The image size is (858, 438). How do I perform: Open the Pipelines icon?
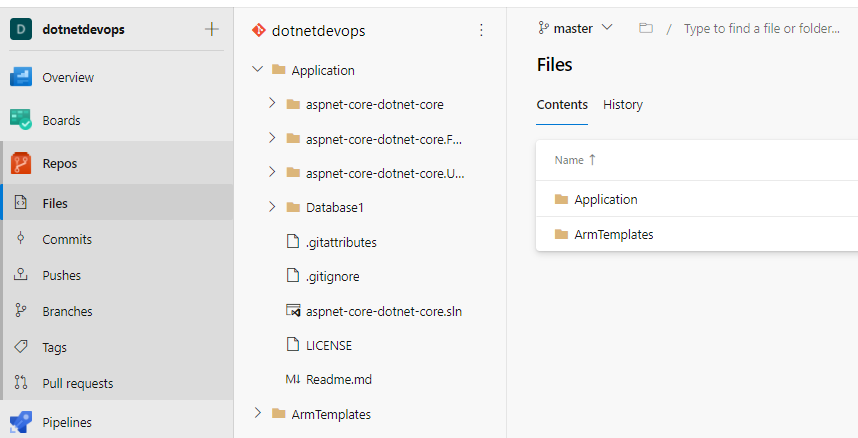tap(21, 422)
